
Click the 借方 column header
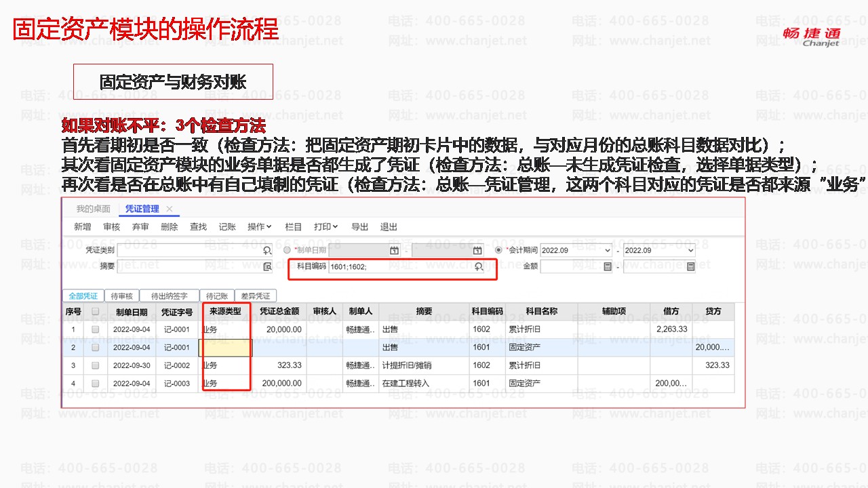click(671, 312)
